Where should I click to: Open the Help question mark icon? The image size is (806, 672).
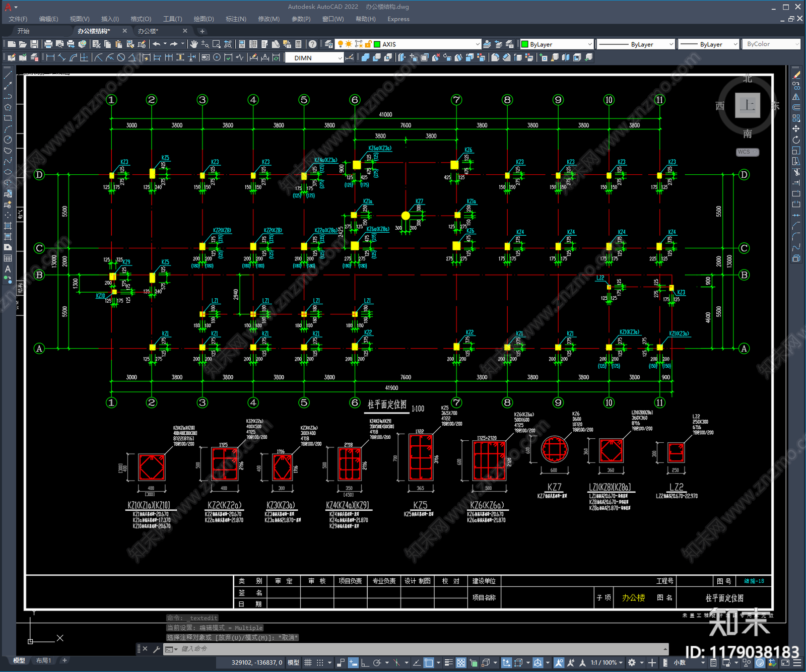click(313, 44)
